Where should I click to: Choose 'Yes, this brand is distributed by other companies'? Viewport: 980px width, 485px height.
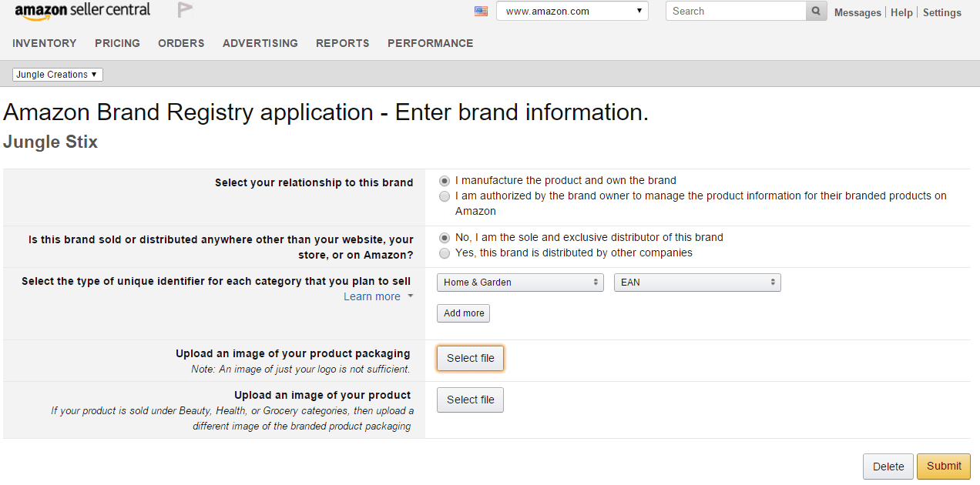(x=445, y=253)
